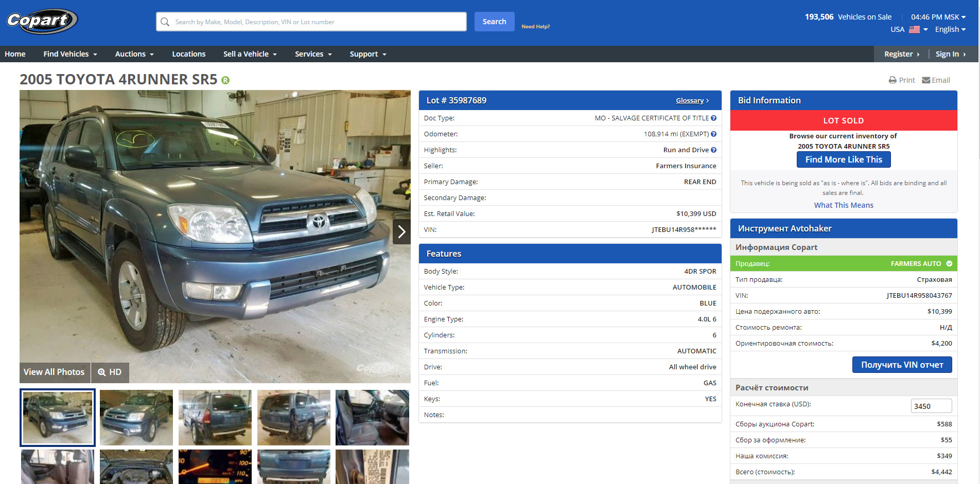Image resolution: width=980 pixels, height=484 pixels.
Task: Select the VIN sticker thumbnail
Action: click(372, 467)
